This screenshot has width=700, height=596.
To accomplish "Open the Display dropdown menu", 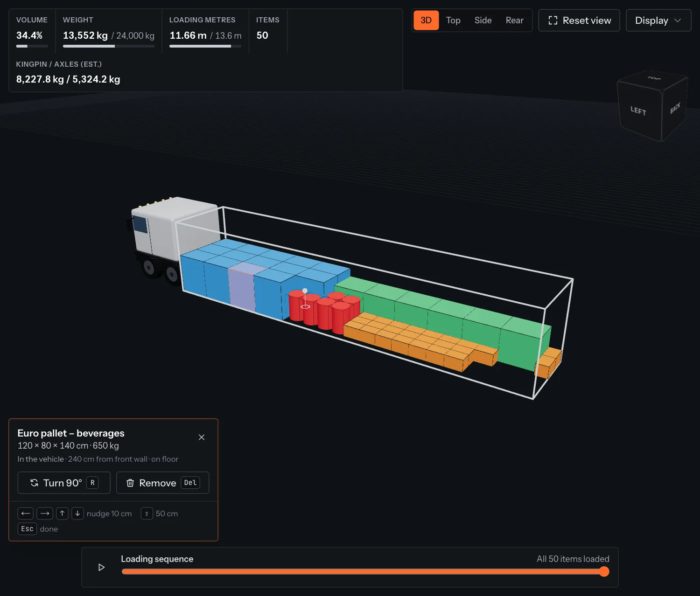I will [658, 21].
